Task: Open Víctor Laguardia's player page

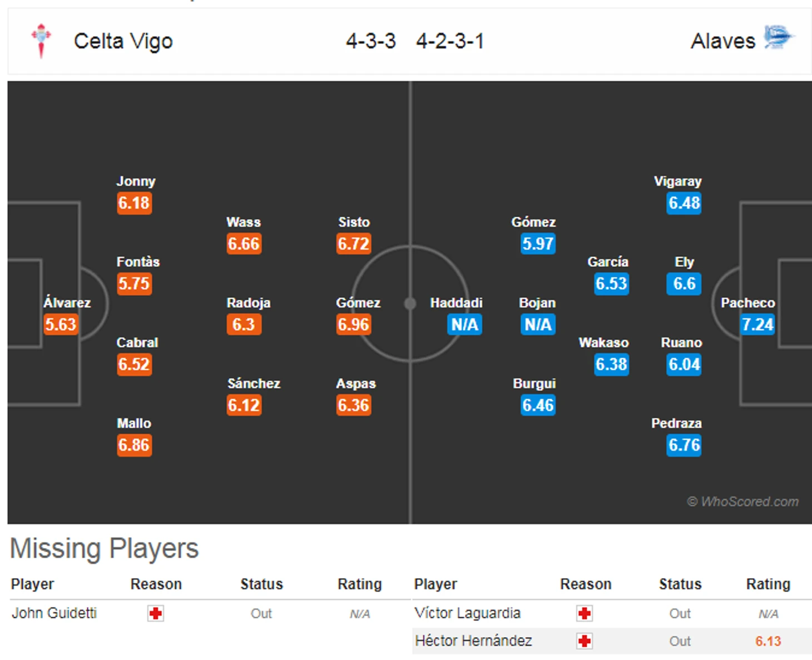Action: 468,613
